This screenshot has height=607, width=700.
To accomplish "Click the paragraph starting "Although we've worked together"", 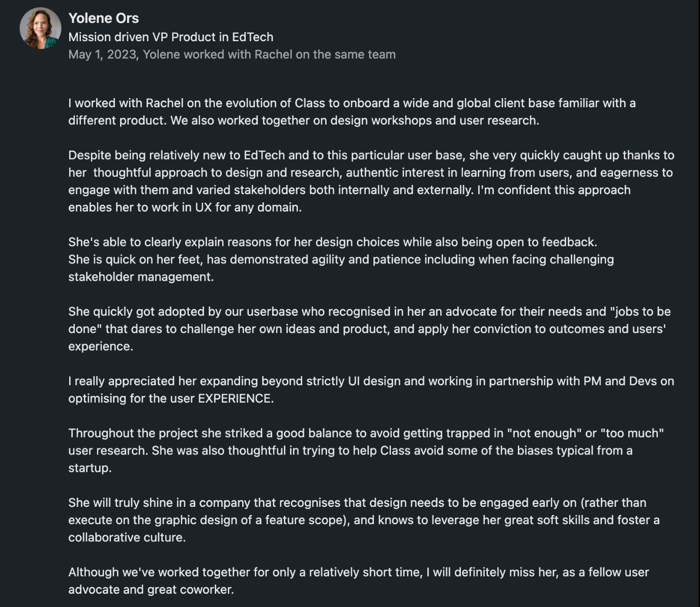I will tap(358, 581).
